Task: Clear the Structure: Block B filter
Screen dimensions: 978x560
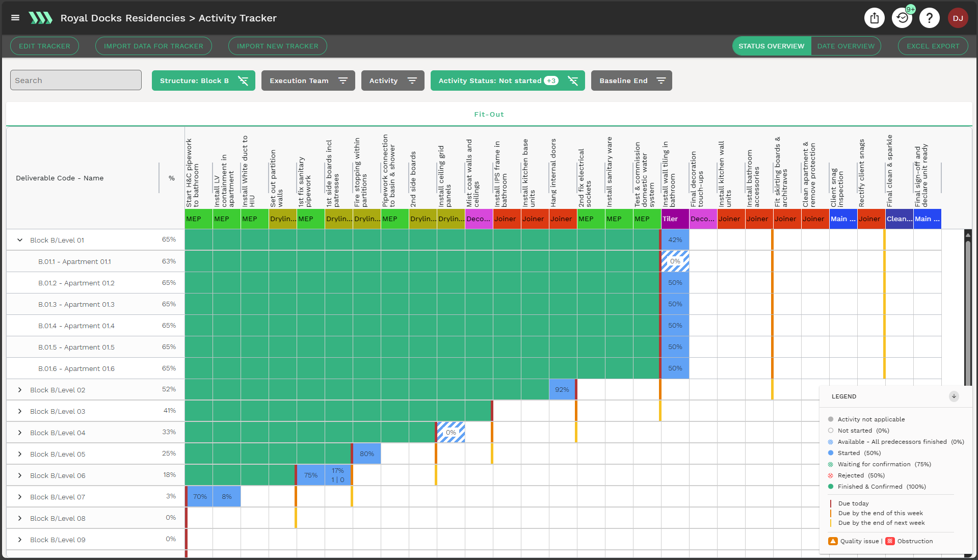Action: pos(243,81)
